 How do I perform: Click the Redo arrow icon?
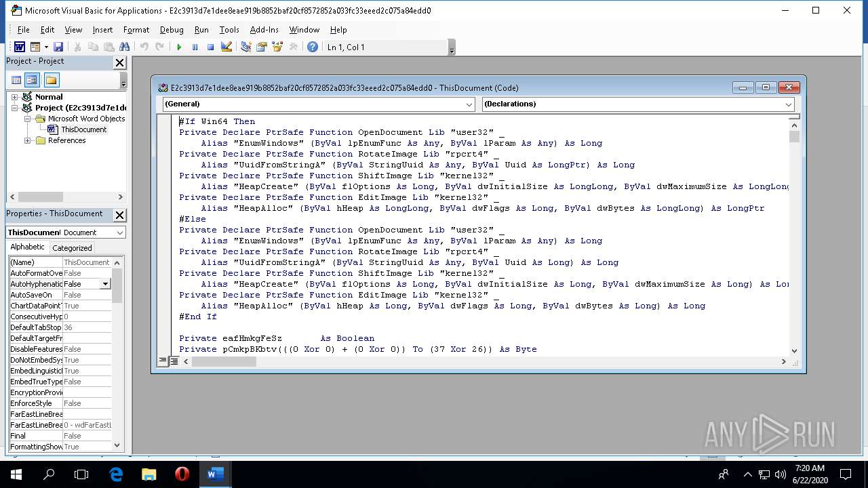159,47
